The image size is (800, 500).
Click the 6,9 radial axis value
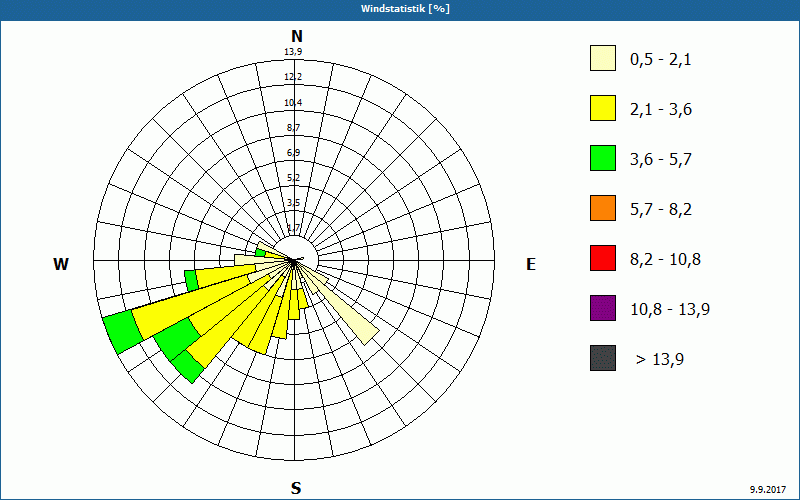click(x=293, y=153)
